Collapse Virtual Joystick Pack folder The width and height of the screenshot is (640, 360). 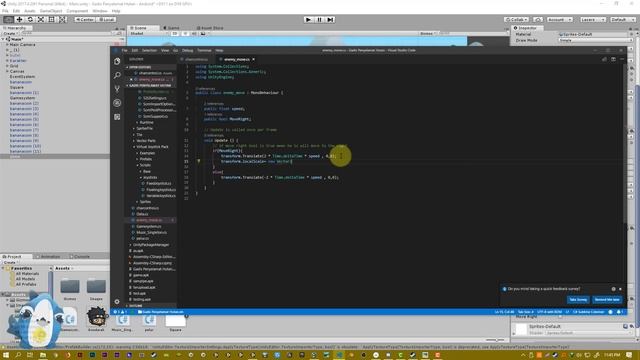(152, 147)
